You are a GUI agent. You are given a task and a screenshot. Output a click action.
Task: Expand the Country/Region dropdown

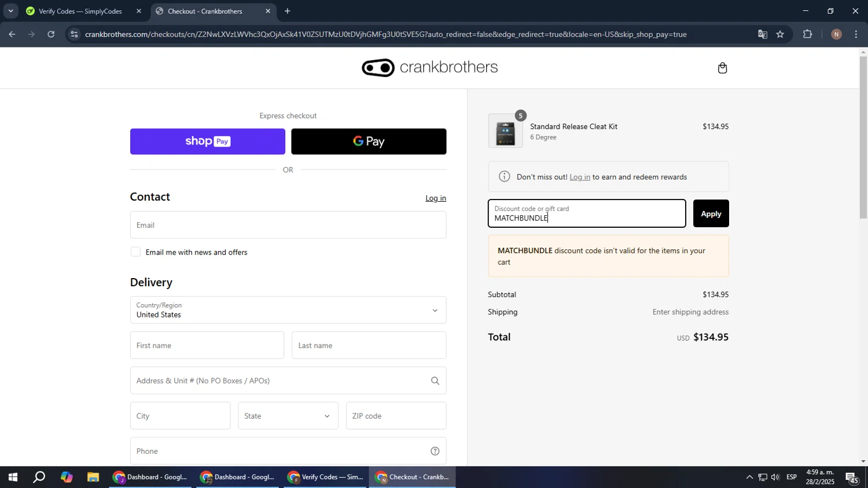coord(288,310)
